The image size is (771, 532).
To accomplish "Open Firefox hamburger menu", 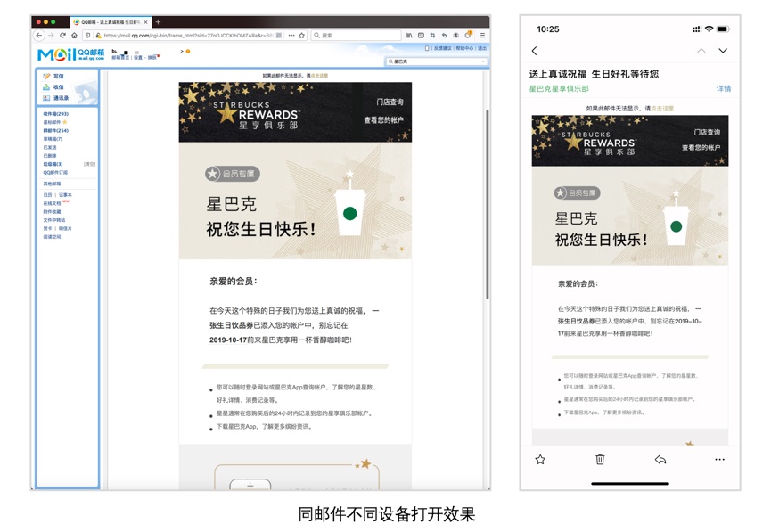I will pyautogui.click(x=482, y=36).
